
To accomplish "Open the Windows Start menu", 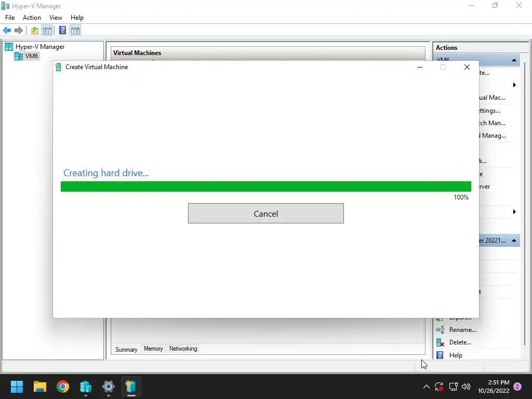I will [x=17, y=387].
